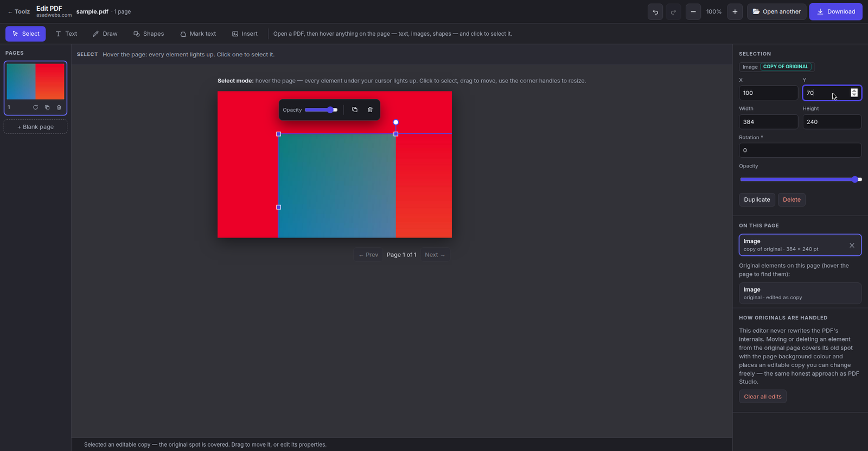Click the Duplicate button in Selection panel
The height and width of the screenshot is (451, 868).
coord(757,199)
